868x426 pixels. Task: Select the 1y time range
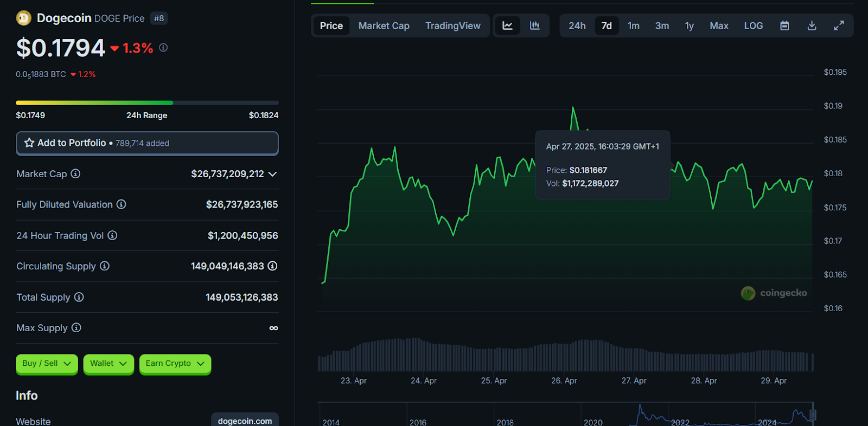coord(689,25)
